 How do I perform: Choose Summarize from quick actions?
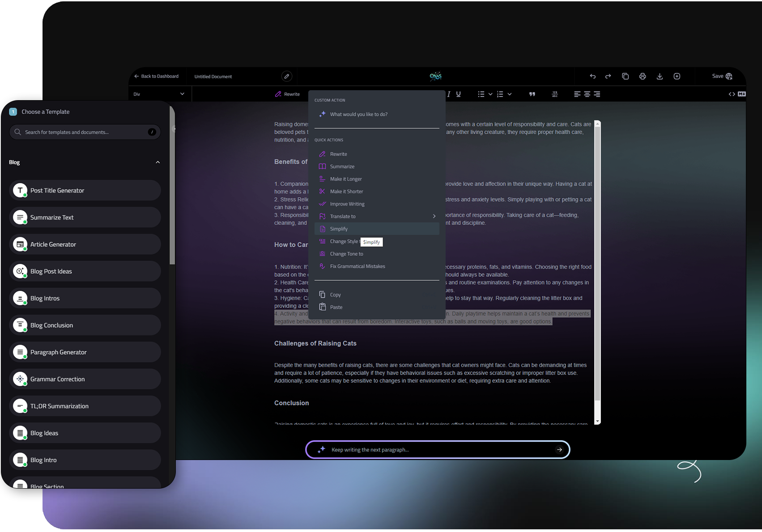pyautogui.click(x=377, y=166)
